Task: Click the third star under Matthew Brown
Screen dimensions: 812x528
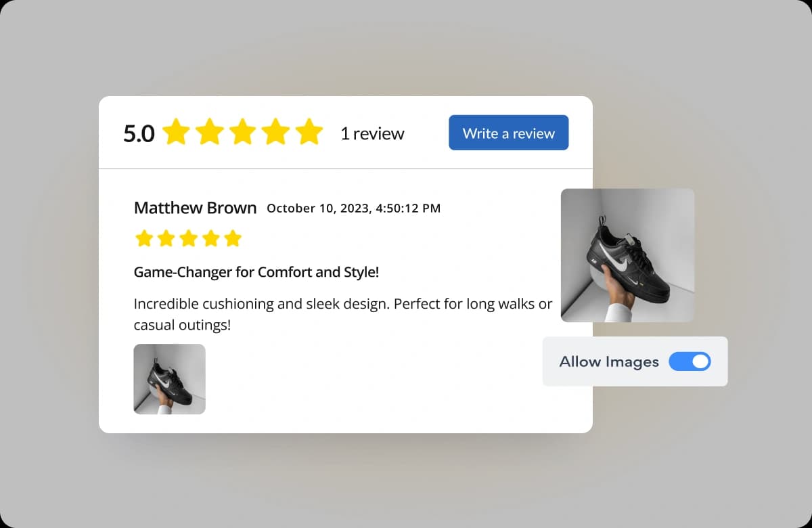Action: coord(188,238)
